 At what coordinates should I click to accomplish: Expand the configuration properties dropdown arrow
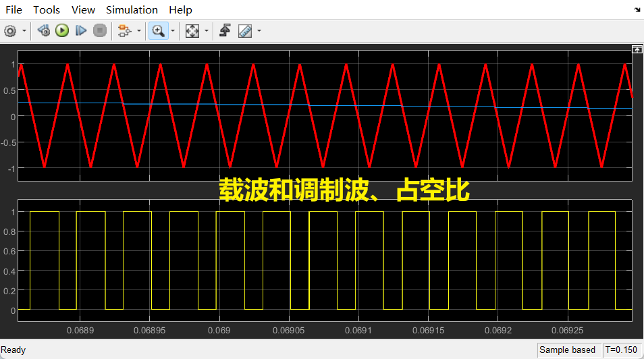[x=24, y=31]
